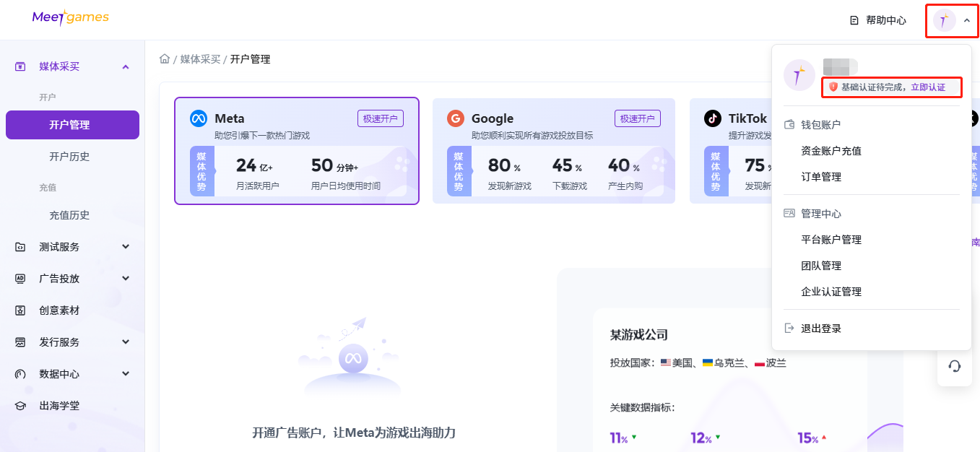The height and width of the screenshot is (452, 980).
Task: Expand the 测试服务 sidebar menu
Action: pyautogui.click(x=126, y=247)
